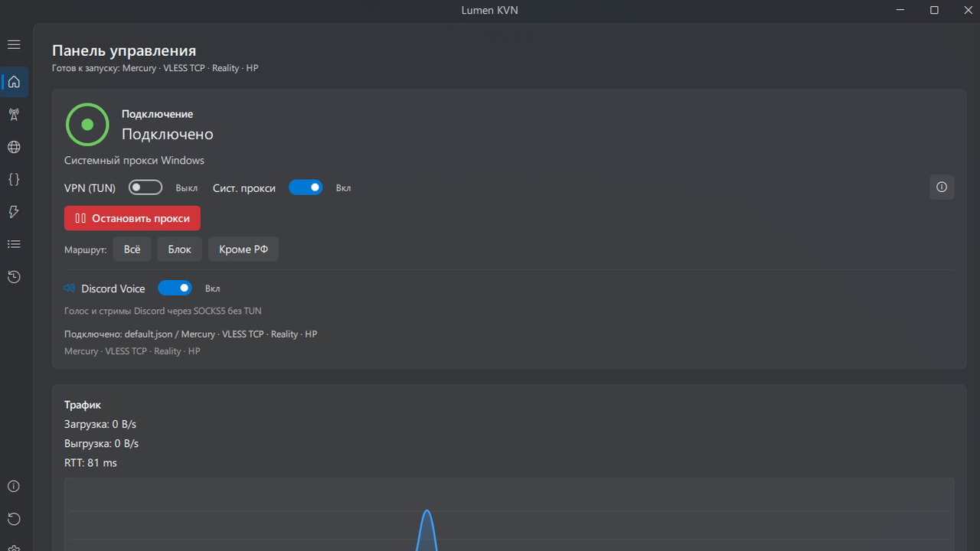Click the circular arrow sidebar icon

pyautogui.click(x=14, y=519)
